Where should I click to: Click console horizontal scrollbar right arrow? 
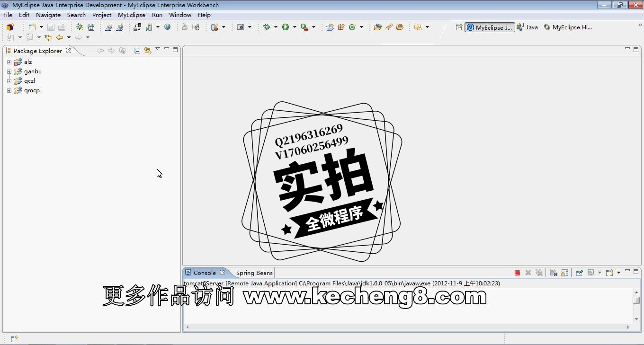click(x=628, y=327)
